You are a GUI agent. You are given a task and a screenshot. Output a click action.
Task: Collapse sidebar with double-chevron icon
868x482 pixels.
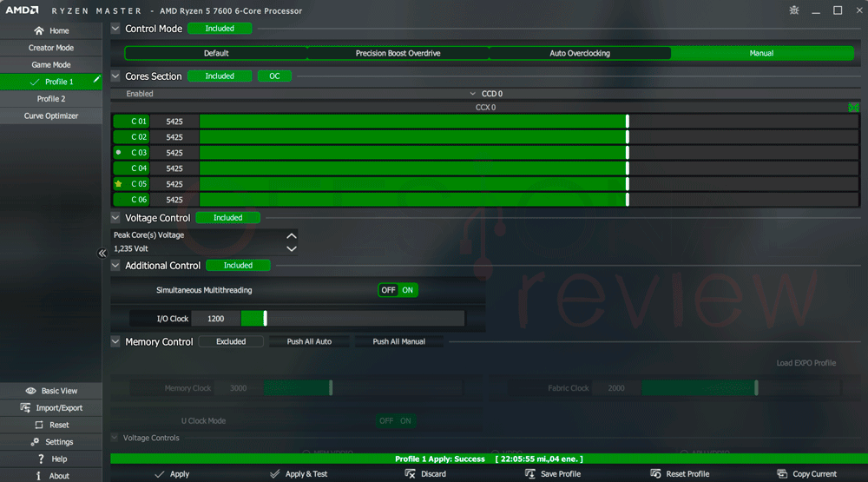102,254
